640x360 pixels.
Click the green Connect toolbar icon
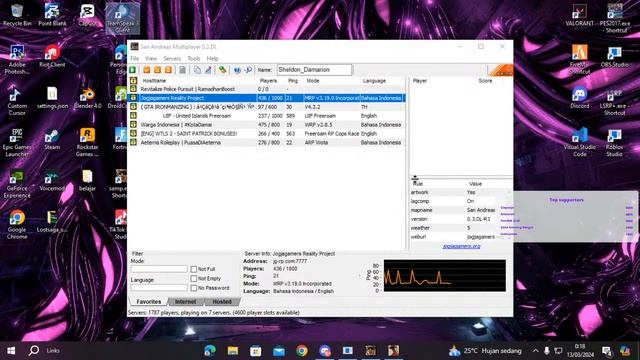tap(133, 70)
